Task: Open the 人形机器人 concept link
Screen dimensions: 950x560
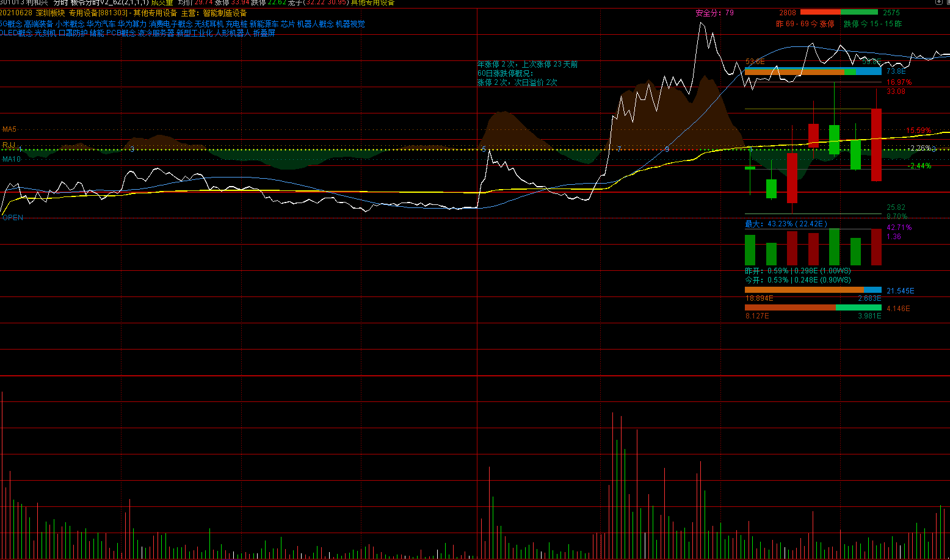Action: pos(233,33)
